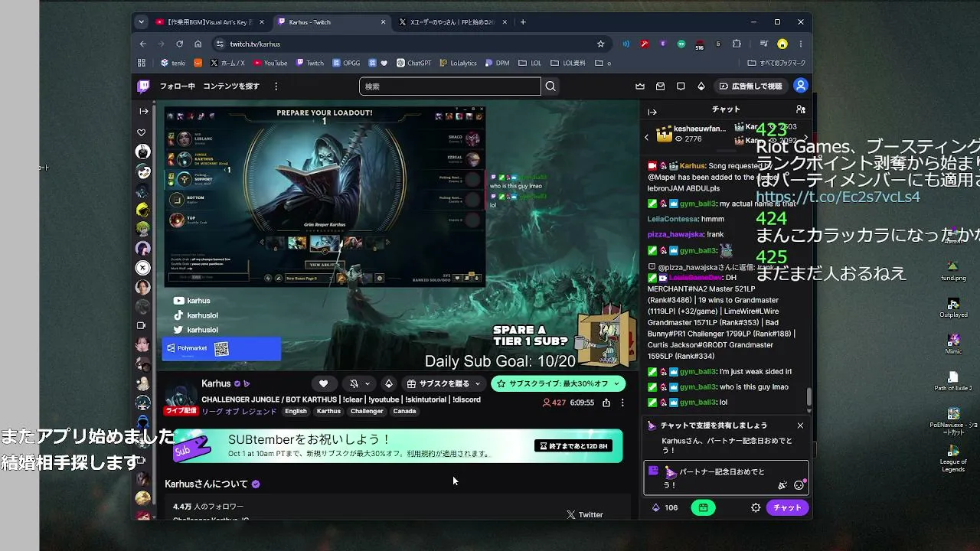This screenshot has height=551, width=980.
Task: Go to Chrome home button
Action: coord(198,44)
